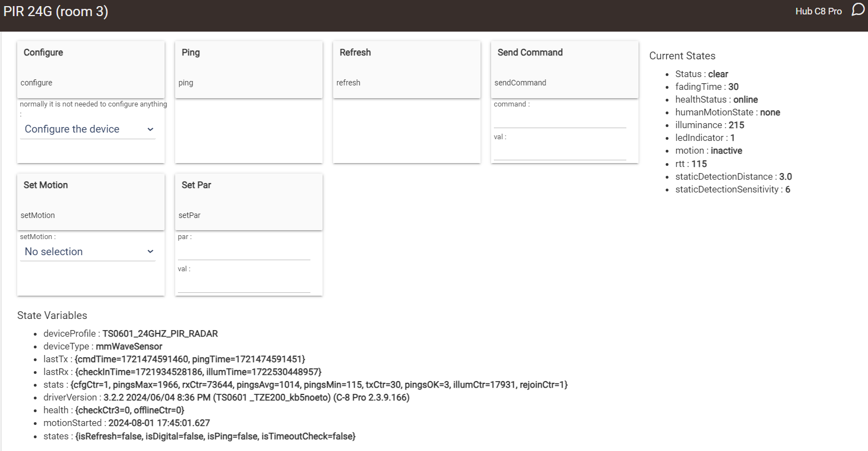Select the 'State Variables' heading

[52, 316]
